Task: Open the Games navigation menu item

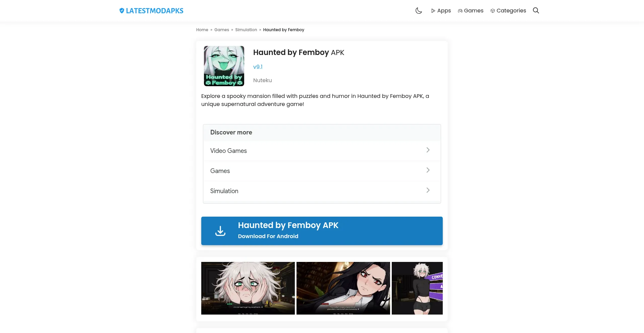Action: pos(471,11)
